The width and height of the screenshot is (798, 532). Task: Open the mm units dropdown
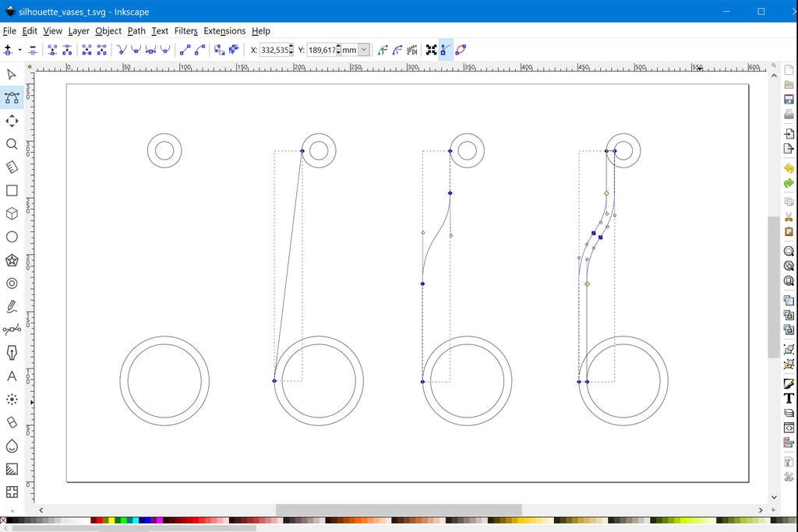pyautogui.click(x=363, y=50)
